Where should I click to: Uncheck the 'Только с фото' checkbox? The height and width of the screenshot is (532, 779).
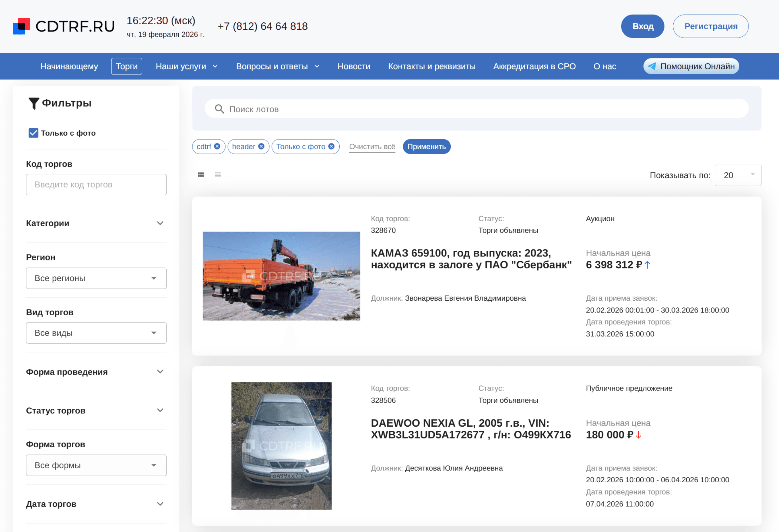(x=33, y=133)
